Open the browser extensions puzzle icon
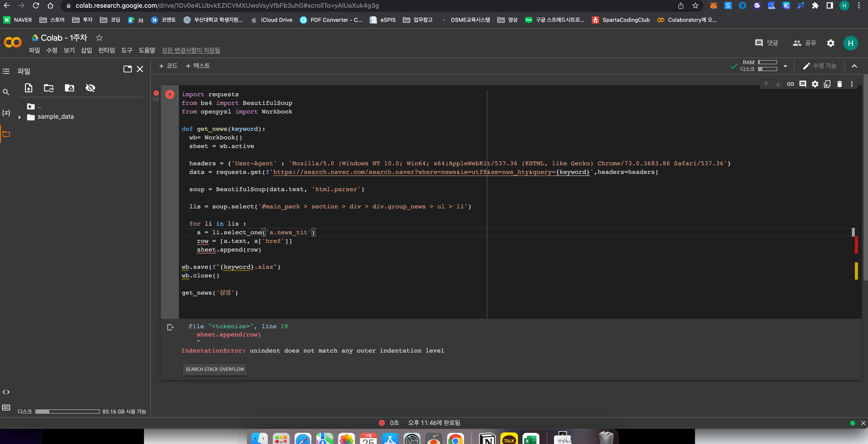The image size is (868, 444). click(815, 5)
